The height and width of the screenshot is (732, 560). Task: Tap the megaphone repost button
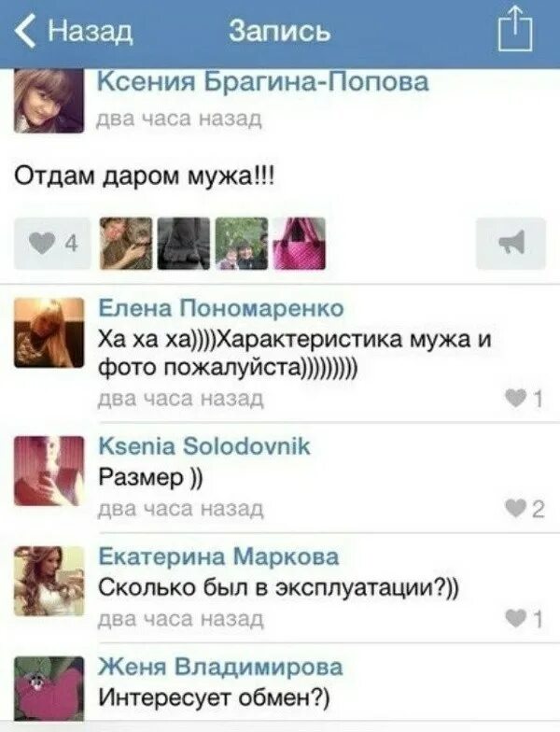pos(511,243)
